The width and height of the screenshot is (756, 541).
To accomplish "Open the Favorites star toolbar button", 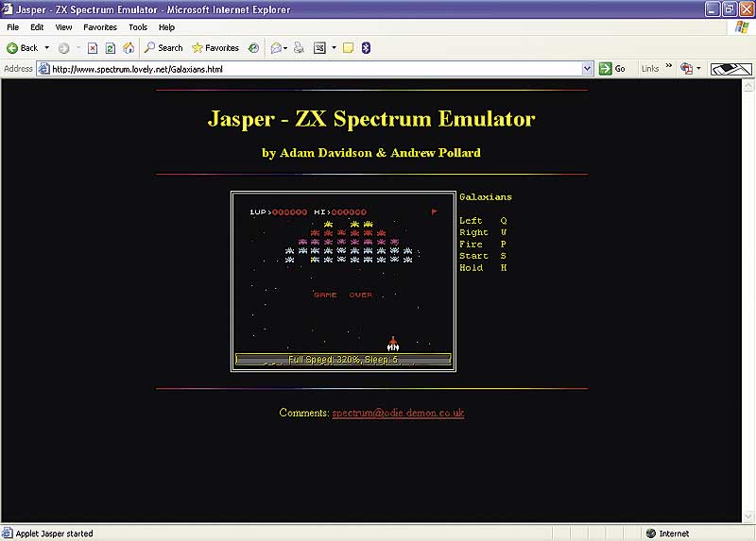I will (x=215, y=48).
